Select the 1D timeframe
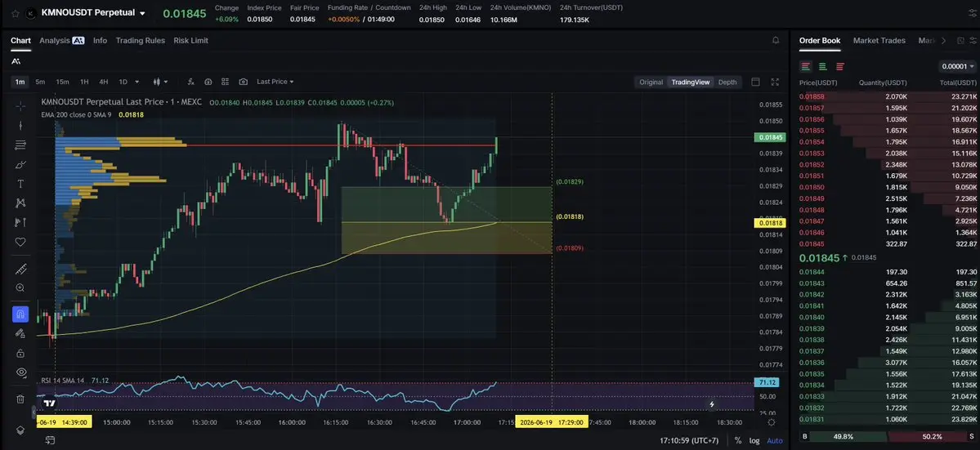Screen dimensions: 980x450 tap(123, 82)
